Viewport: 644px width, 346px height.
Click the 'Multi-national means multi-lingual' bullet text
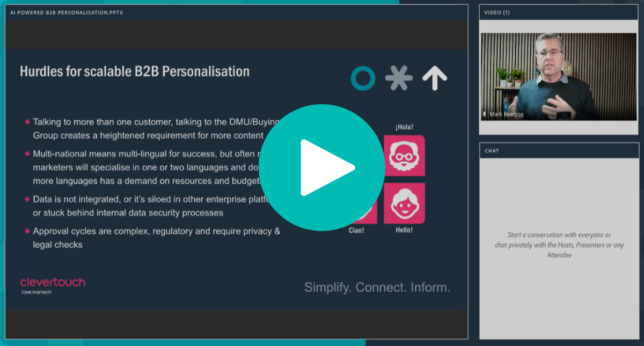coord(148,167)
